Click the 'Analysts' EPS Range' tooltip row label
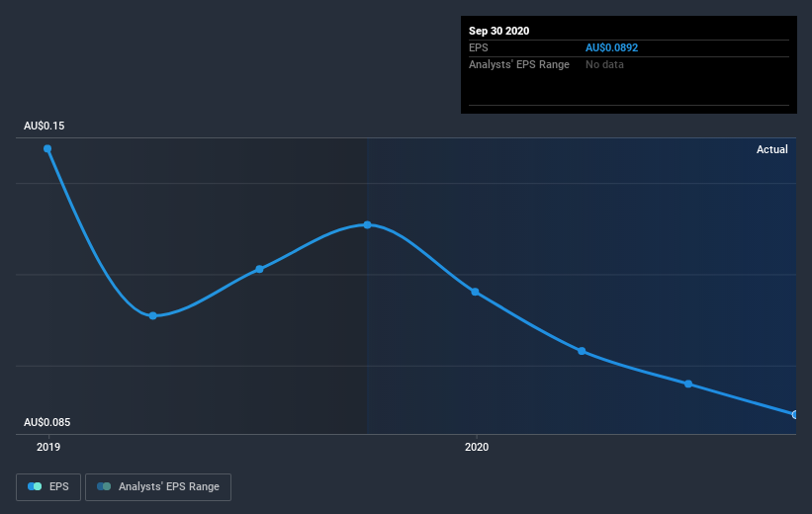The image size is (812, 514). (519, 64)
